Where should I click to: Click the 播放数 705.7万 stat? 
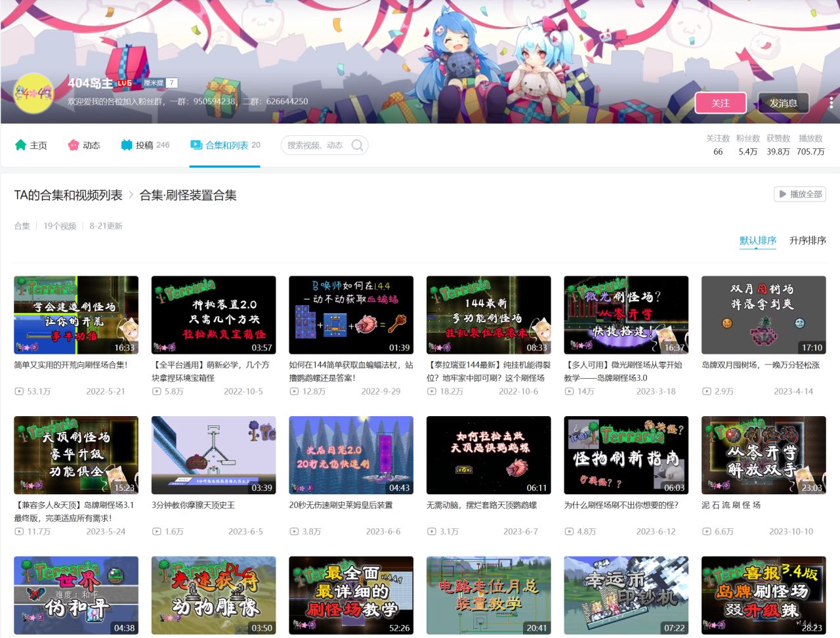click(810, 145)
